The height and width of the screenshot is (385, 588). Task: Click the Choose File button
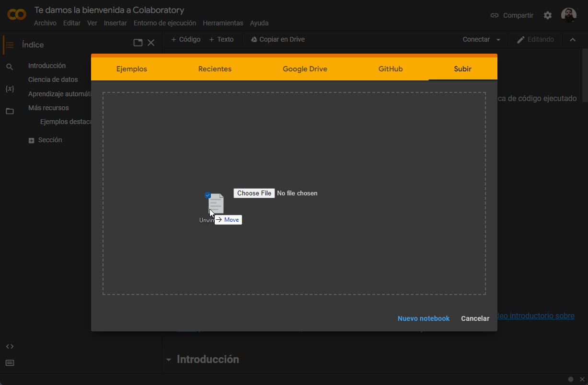pyautogui.click(x=254, y=193)
